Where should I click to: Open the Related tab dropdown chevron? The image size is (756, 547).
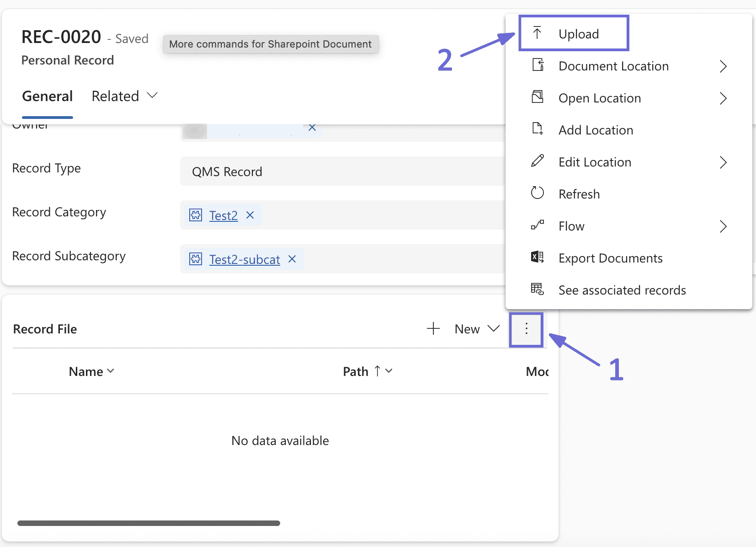click(152, 96)
